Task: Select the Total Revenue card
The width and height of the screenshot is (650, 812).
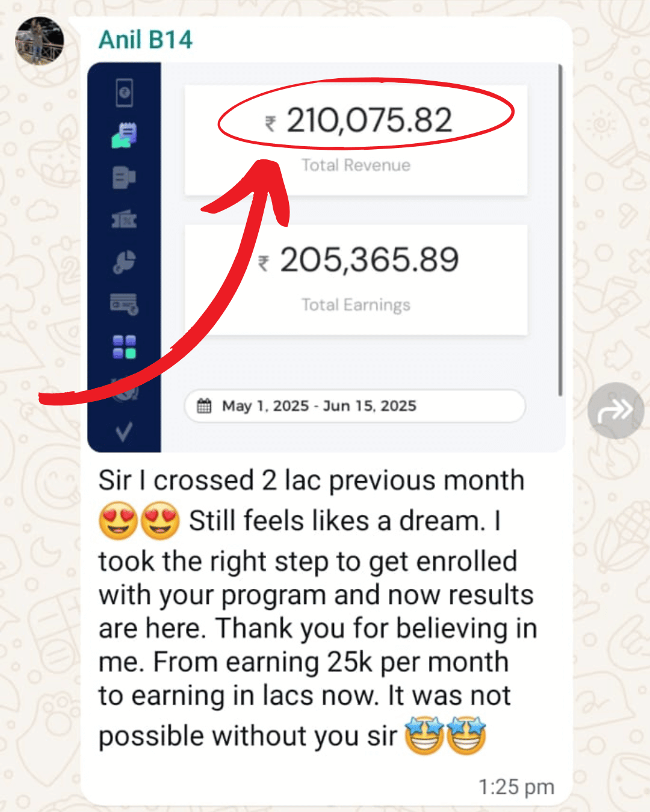Action: coord(356,140)
